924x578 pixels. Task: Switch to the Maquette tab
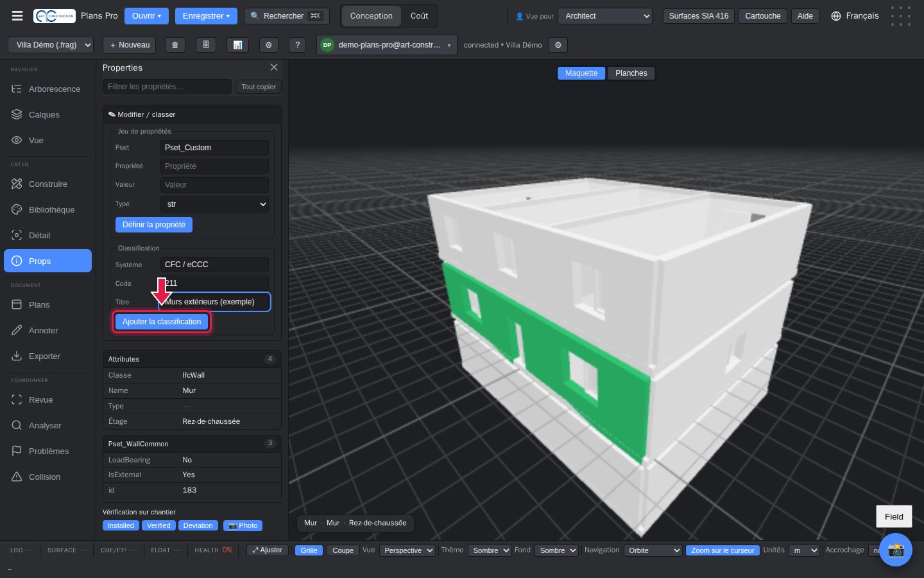click(581, 73)
